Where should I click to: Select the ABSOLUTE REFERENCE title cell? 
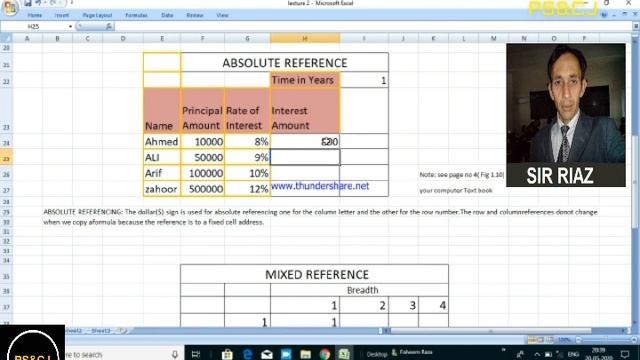click(284, 62)
